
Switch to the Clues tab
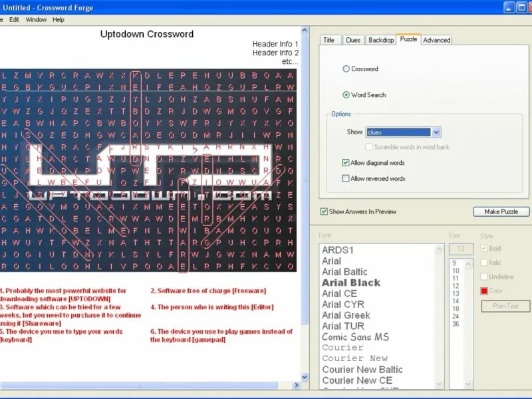point(353,40)
